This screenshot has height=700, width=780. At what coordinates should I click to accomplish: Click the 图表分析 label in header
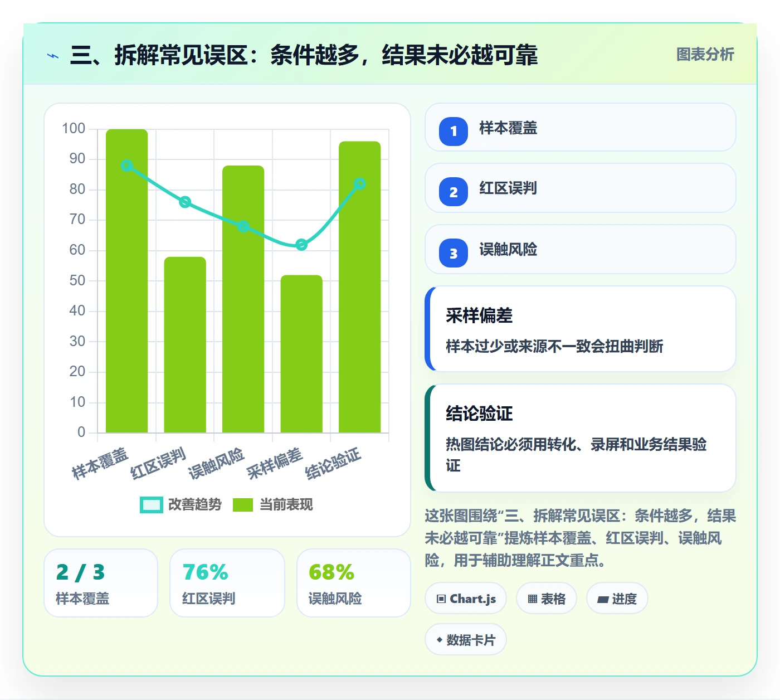coord(705,55)
